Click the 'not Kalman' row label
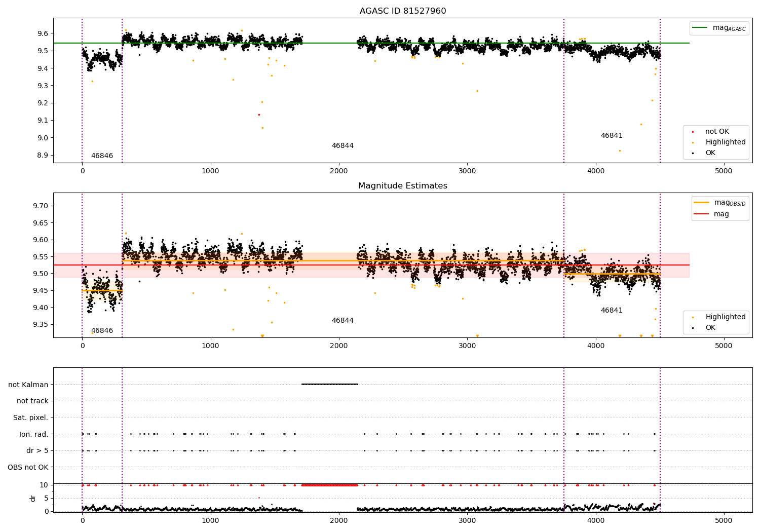Image resolution: width=760 pixels, height=532 pixels. click(28, 385)
